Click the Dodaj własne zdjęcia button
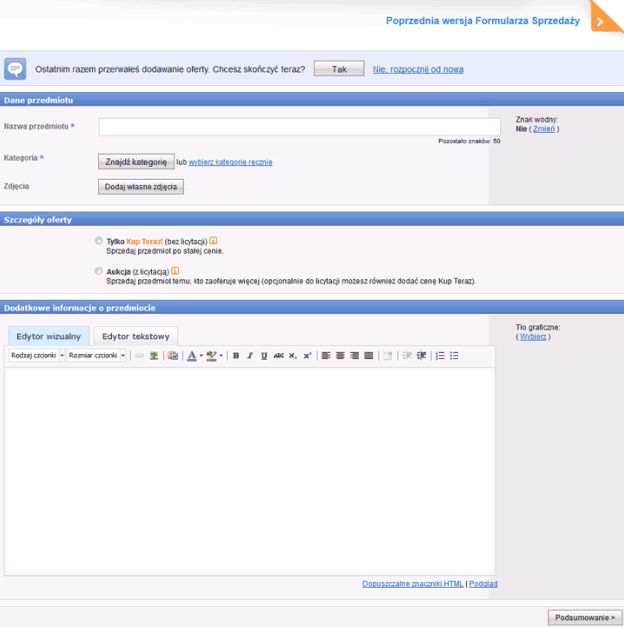This screenshot has width=624, height=628. (141, 187)
